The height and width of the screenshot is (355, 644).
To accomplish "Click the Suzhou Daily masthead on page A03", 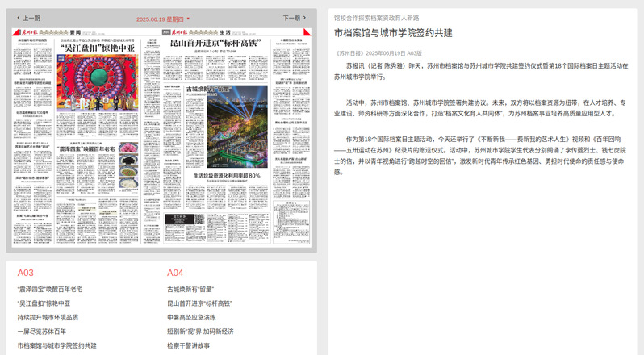I will tap(29, 31).
